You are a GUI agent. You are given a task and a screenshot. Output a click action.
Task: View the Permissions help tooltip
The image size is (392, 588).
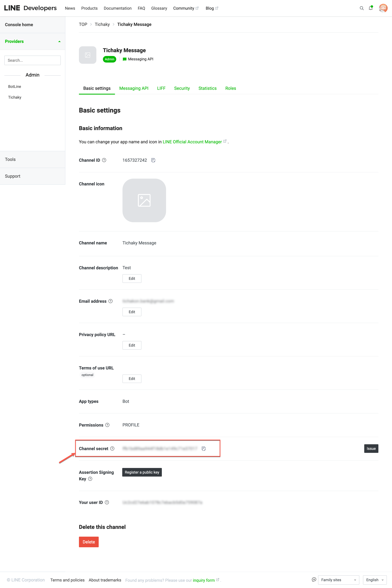tap(108, 425)
